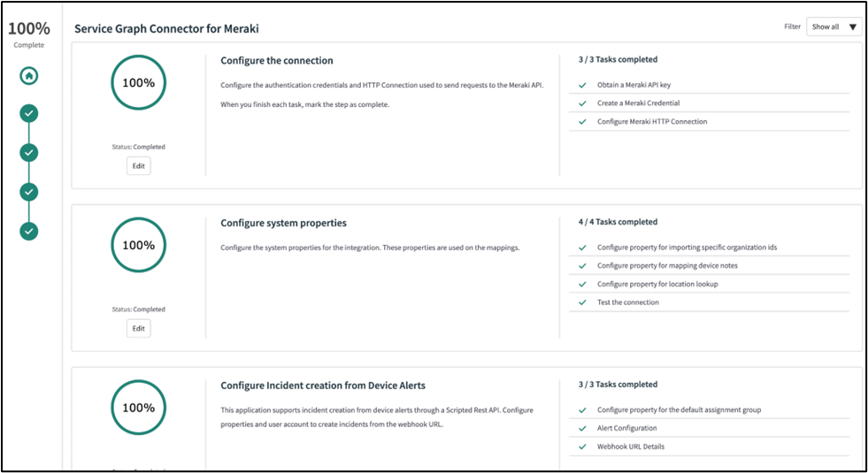The image size is (868, 473).
Task: Open the Filter 'Show all' dropdown
Action: pos(833,27)
